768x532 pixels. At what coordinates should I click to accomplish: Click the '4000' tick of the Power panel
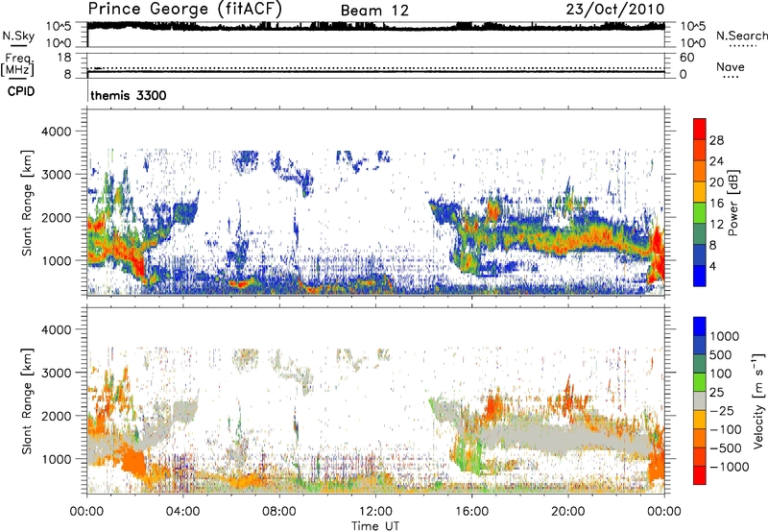(56, 132)
